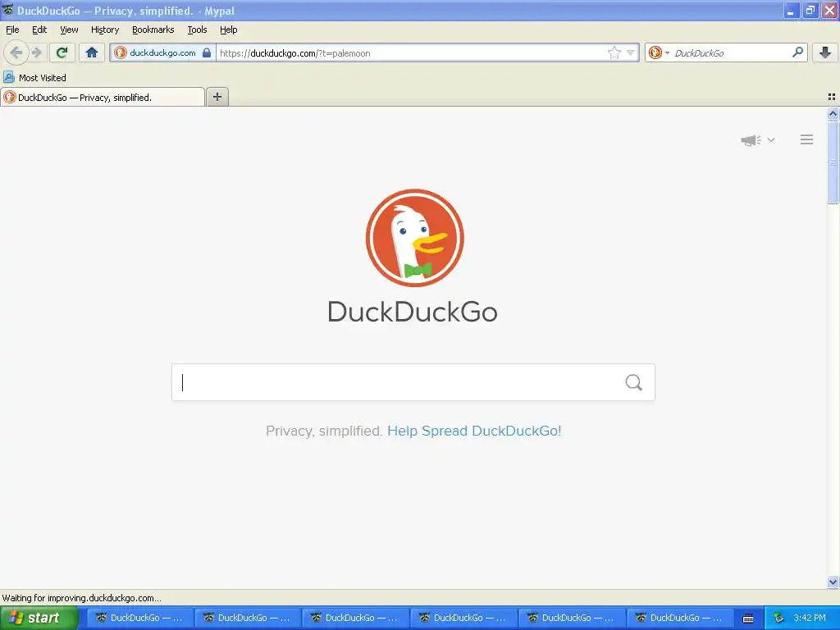This screenshot has height=630, width=840.
Task: Click status text Waiting for improving.duckduckgo.com
Action: (x=81, y=598)
